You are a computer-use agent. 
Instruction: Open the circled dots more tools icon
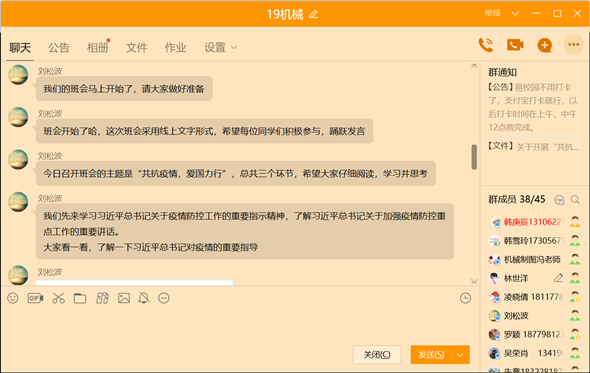[x=164, y=298]
